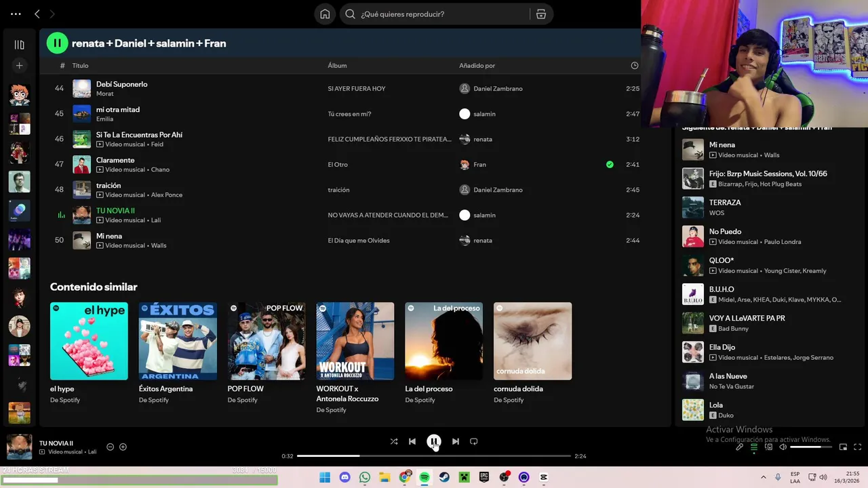
Task: Open the Éxitos Argentina playlist cover
Action: click(x=178, y=341)
